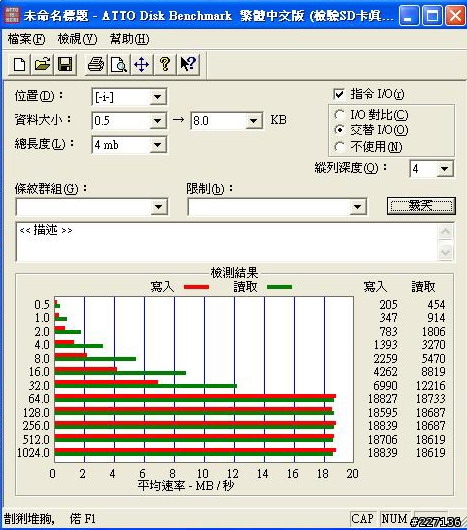Open the 佇列深度 dropdown showing 4
Screen dimensions: 467x530
pos(445,168)
